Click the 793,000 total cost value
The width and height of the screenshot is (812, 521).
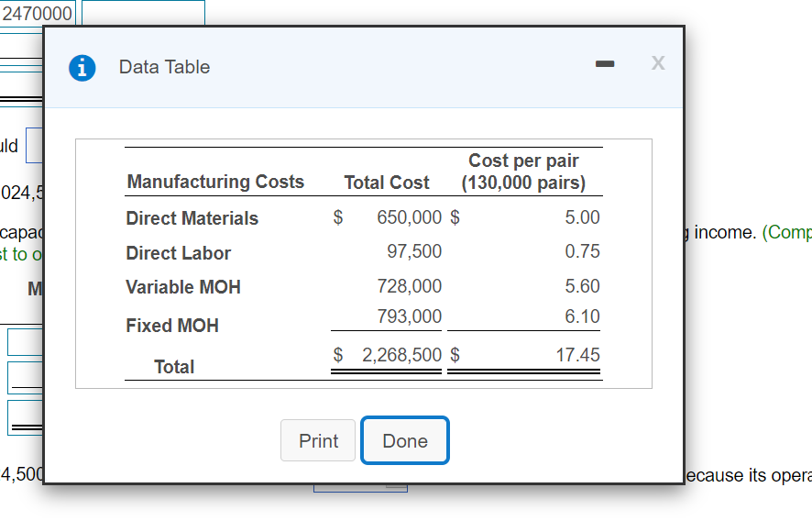(409, 316)
